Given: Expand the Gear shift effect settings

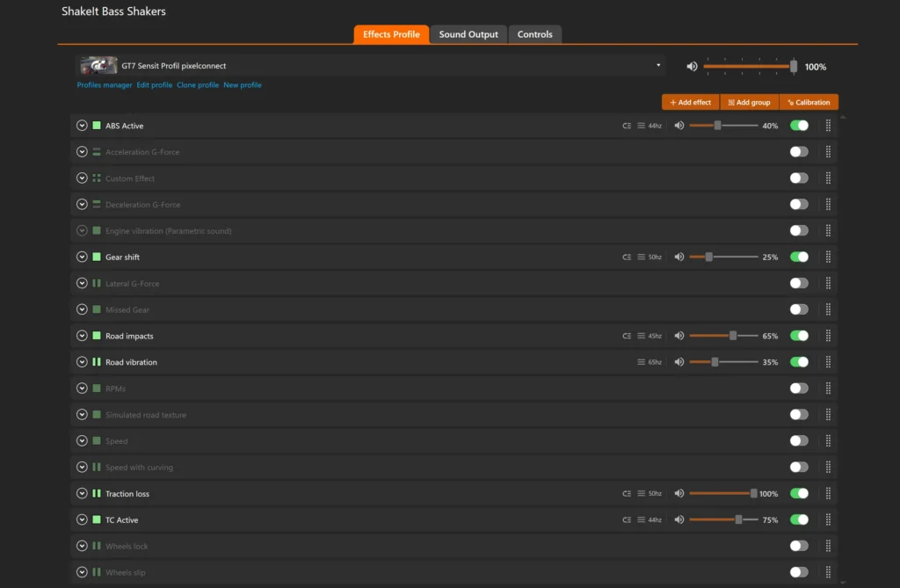Looking at the screenshot, I should coord(82,257).
